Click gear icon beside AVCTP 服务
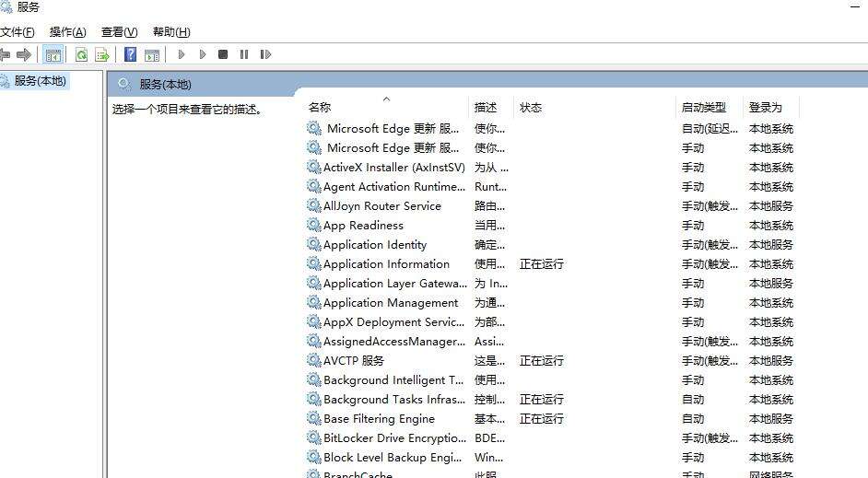 (x=314, y=361)
